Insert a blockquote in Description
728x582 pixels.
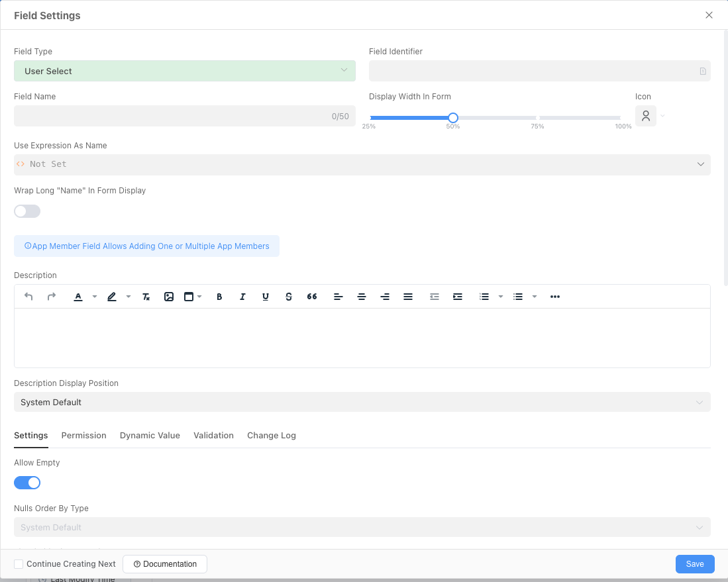[312, 297]
